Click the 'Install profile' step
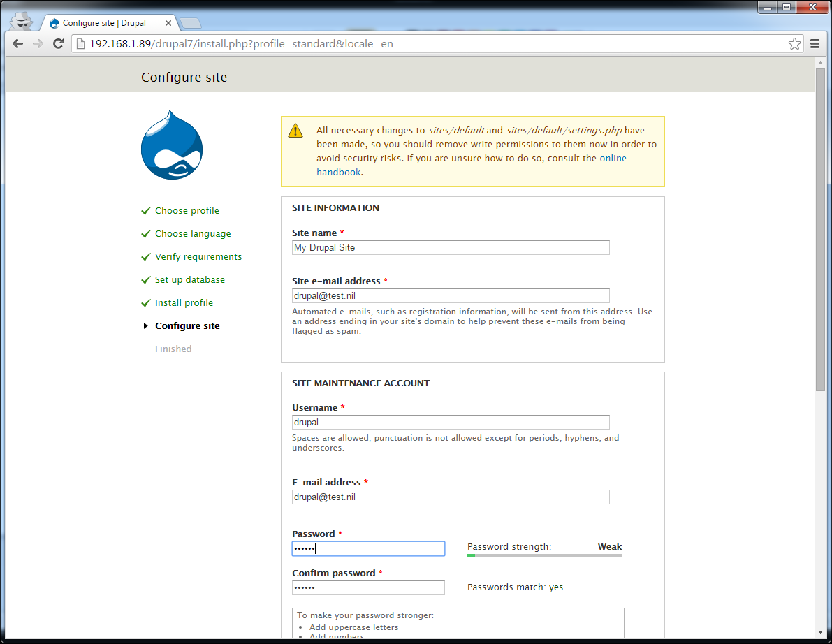Image resolution: width=832 pixels, height=644 pixels. [x=184, y=303]
